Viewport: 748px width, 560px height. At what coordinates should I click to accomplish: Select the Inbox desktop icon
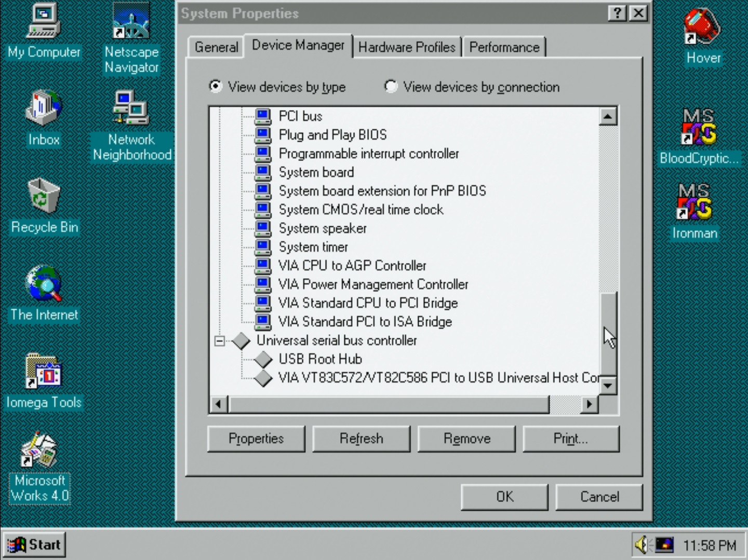click(44, 108)
